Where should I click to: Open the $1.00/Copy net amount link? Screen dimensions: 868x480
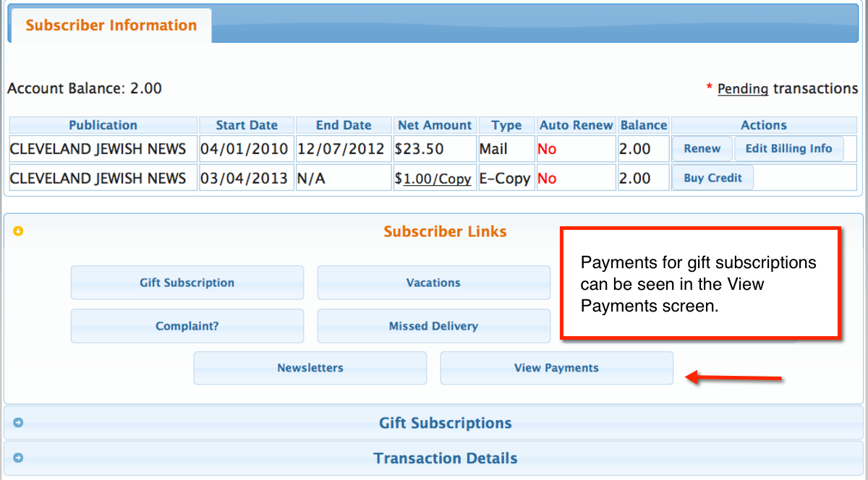(437, 179)
